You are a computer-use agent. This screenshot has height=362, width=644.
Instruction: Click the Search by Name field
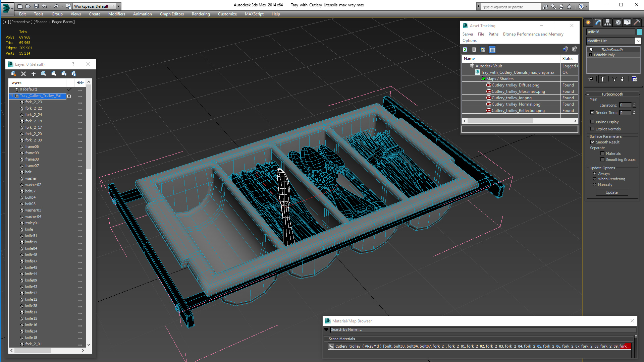pos(483,330)
